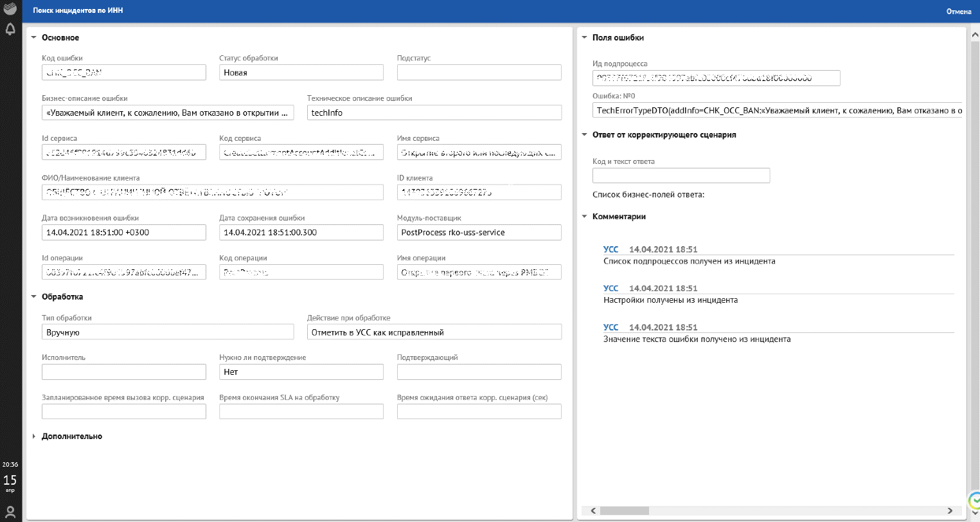Screen dimensions: 980x522
Task: Expand the Дополнительно section
Action: [x=34, y=437]
